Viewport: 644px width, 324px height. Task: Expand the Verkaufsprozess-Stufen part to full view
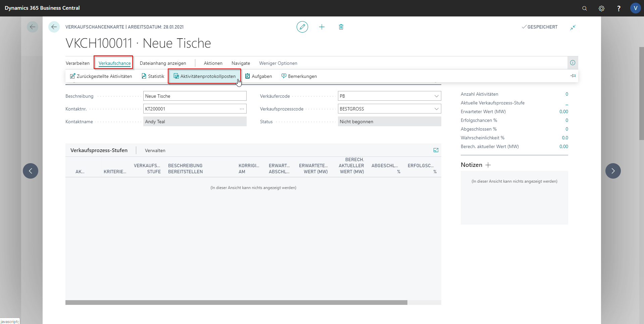pos(436,150)
